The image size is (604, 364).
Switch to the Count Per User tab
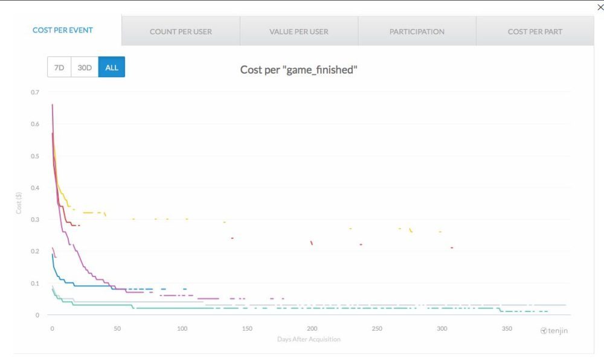[181, 31]
